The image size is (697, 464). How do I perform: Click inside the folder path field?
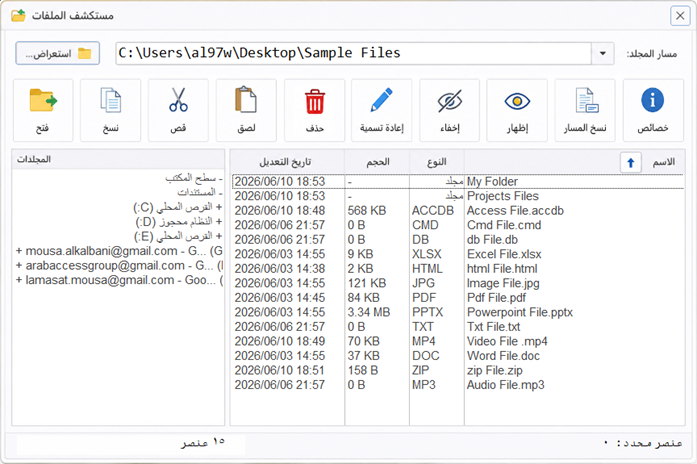pos(353,53)
